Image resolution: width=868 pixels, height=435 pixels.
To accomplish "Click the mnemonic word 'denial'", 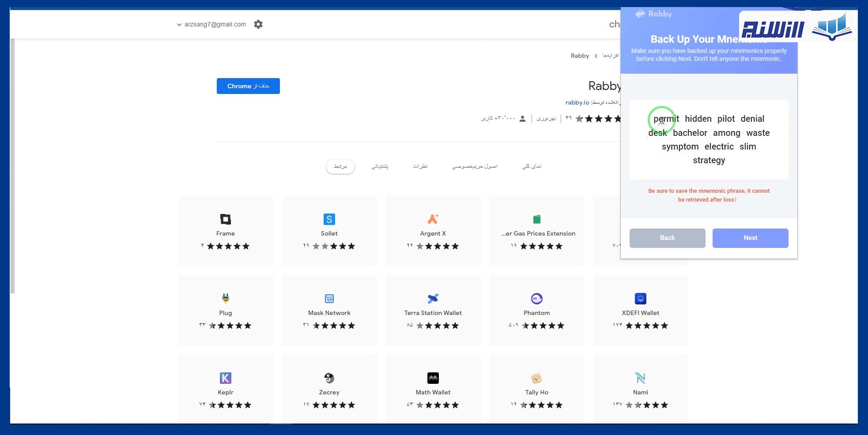I will click(752, 119).
